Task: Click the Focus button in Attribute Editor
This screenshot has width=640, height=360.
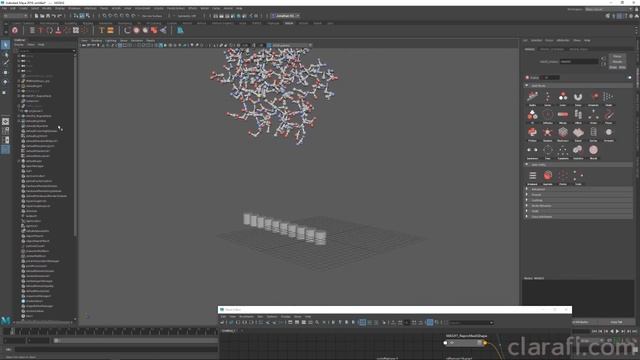Action: (x=617, y=56)
